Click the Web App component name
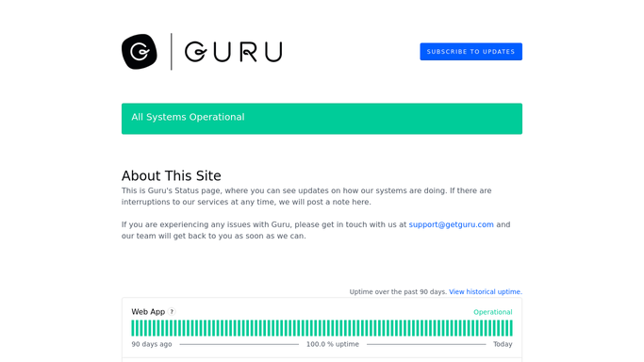This screenshot has width=644, height=362. (x=148, y=312)
